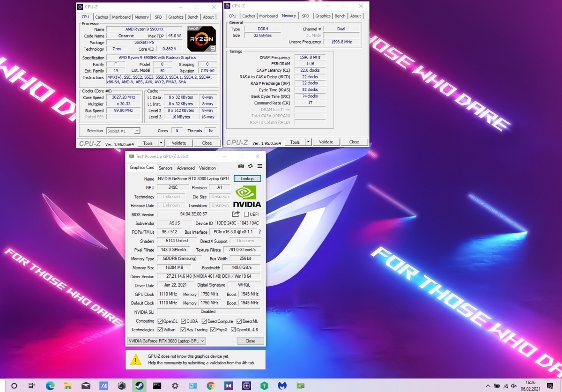Click the Core Speed value 3027.20 MHz
Viewport: 562px width, 392px height.
pos(124,97)
